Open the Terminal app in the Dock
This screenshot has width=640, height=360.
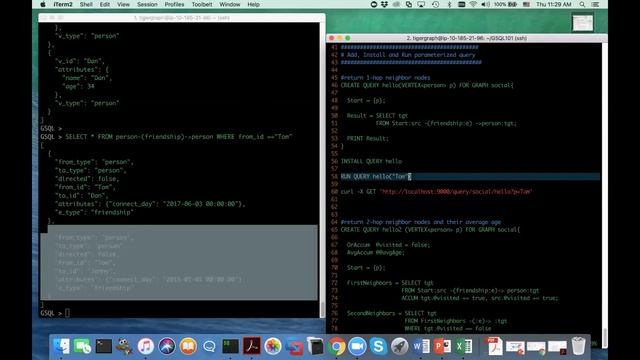104,347
